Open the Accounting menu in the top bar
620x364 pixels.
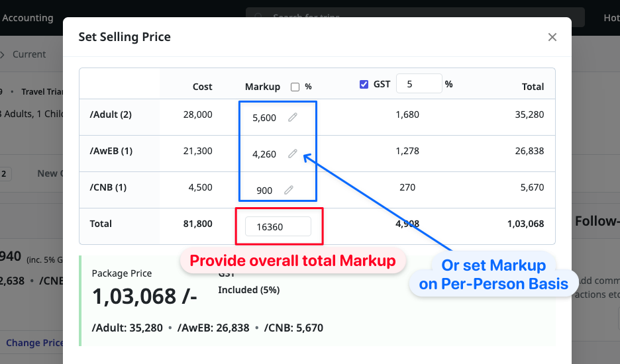pyautogui.click(x=28, y=18)
